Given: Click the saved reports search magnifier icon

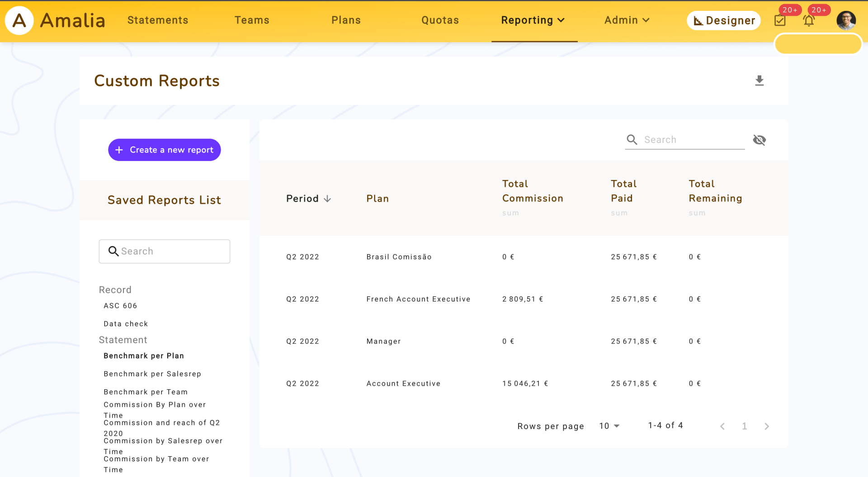Looking at the screenshot, I should tap(113, 251).
